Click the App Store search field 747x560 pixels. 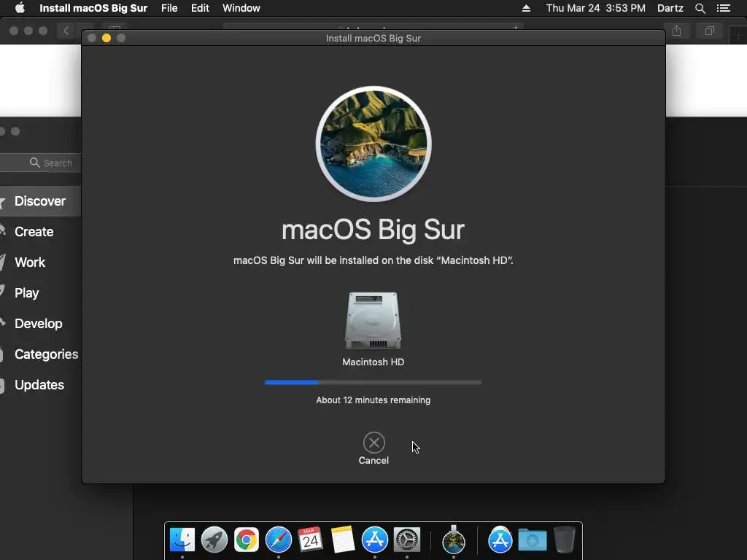point(41,163)
